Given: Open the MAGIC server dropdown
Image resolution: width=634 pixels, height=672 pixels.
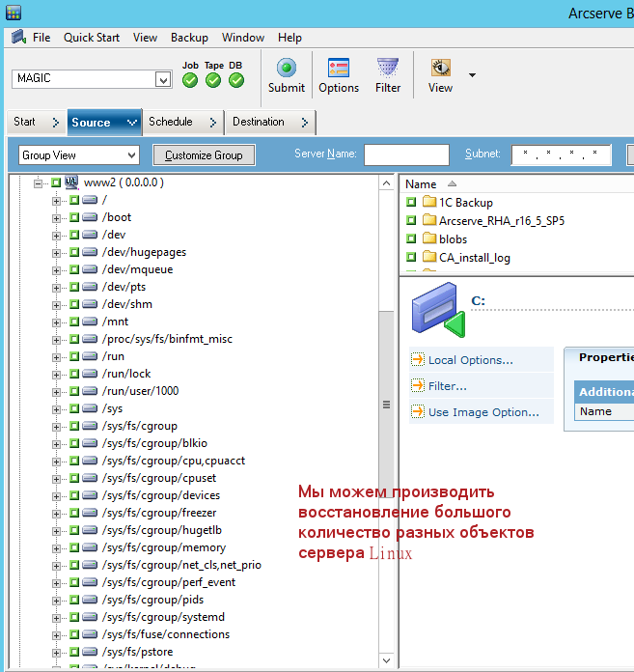Looking at the screenshot, I should pos(163,79).
